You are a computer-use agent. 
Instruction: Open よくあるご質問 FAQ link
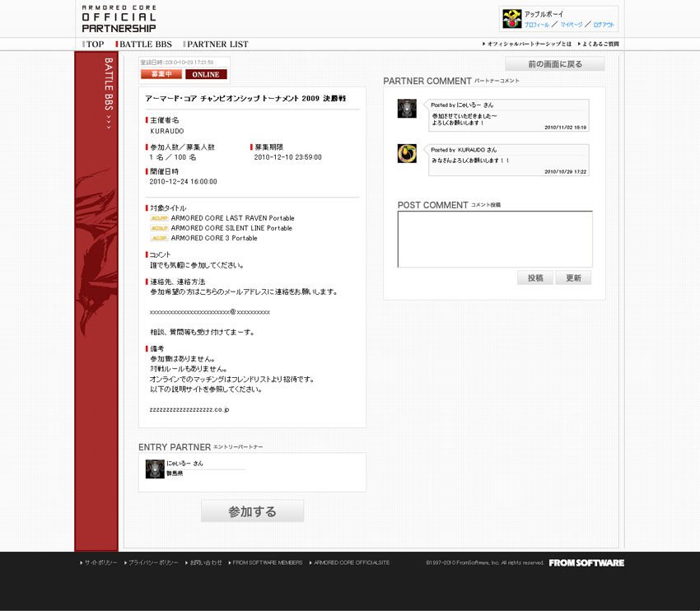[598, 44]
